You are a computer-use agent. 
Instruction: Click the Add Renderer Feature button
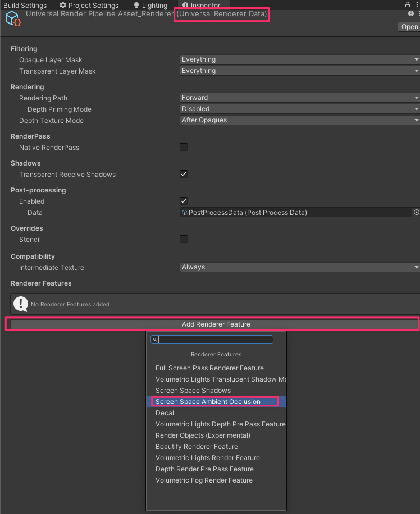pyautogui.click(x=216, y=324)
